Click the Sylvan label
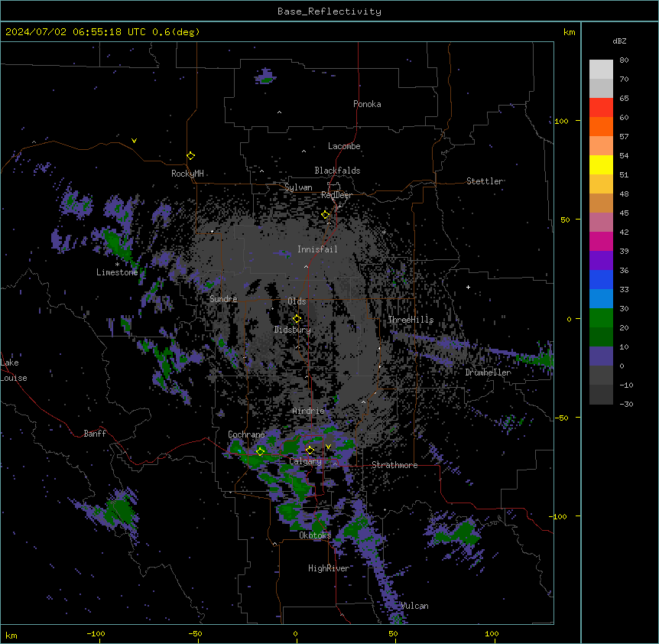 tap(298, 187)
